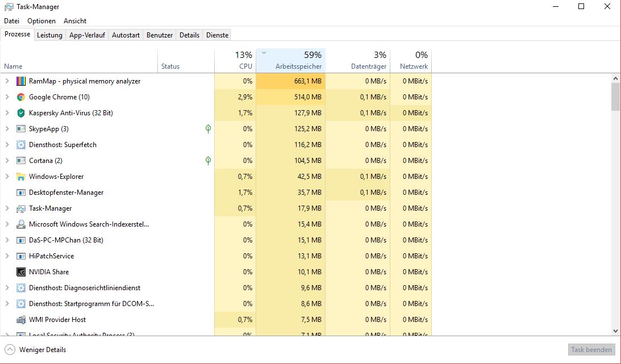
Task: Click the Windows-Explorer folder icon
Action: (20, 177)
